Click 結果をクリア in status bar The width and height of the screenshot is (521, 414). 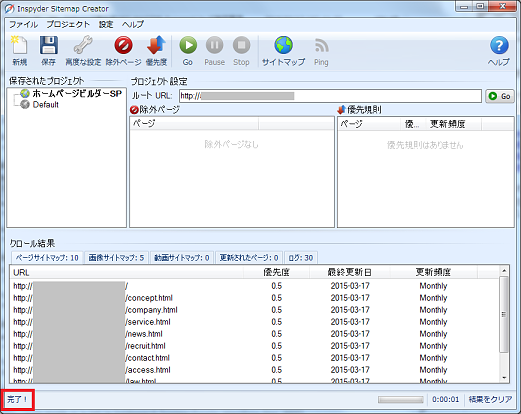coord(490,399)
